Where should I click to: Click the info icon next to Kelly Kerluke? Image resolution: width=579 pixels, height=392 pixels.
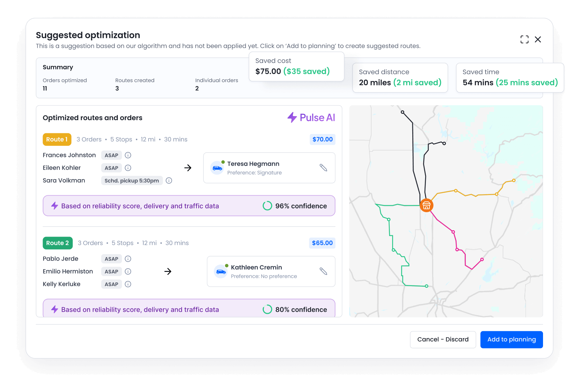[x=128, y=284]
